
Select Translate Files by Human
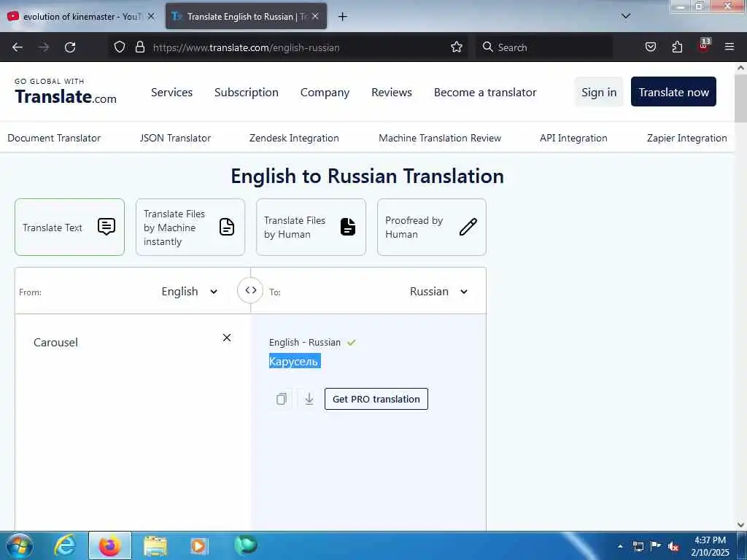[x=311, y=227]
